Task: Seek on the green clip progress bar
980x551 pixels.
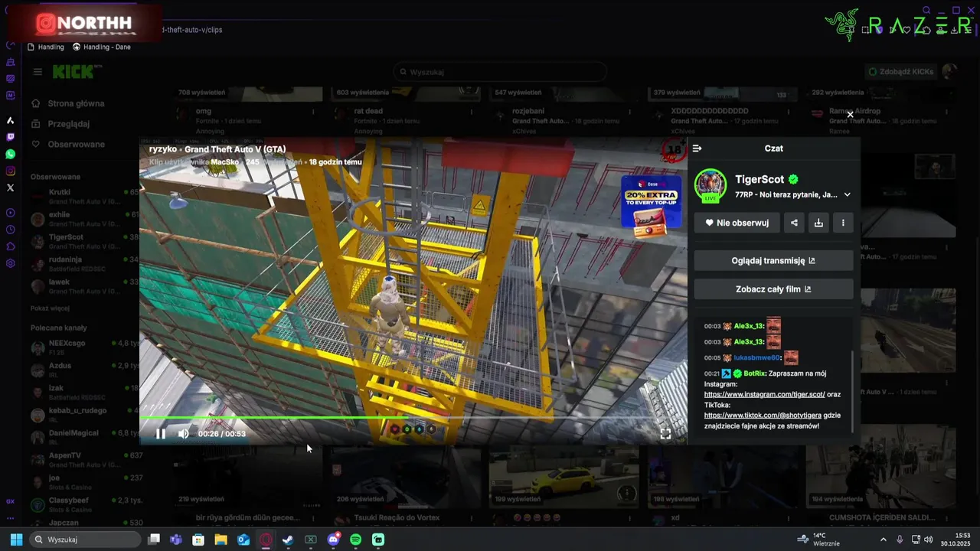Action: 413,418
